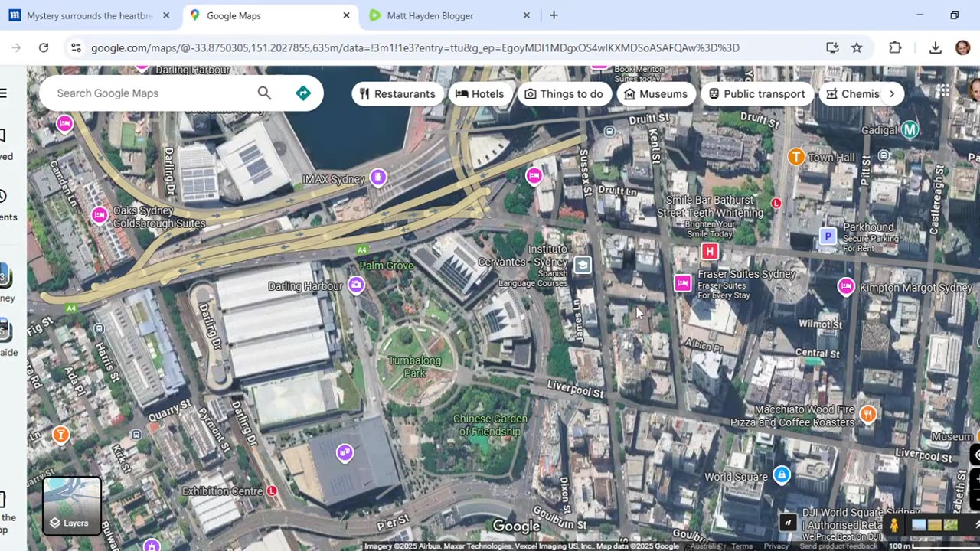Click Oaks Sydney Goldsbrough Suites hotel pin
Image resolution: width=980 pixels, height=551 pixels.
click(x=100, y=215)
